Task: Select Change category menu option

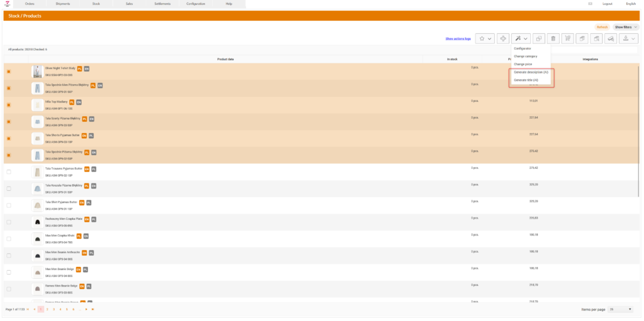Action: 525,56
